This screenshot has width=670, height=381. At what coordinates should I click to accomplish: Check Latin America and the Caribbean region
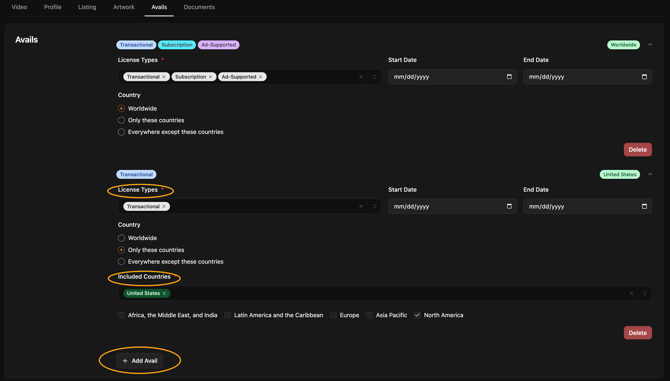coord(228,315)
